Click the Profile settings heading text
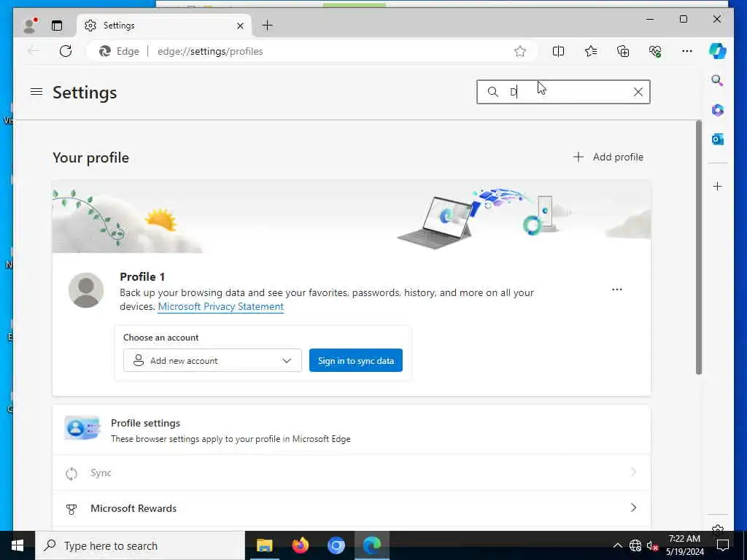This screenshot has height=560, width=747. 145,424
